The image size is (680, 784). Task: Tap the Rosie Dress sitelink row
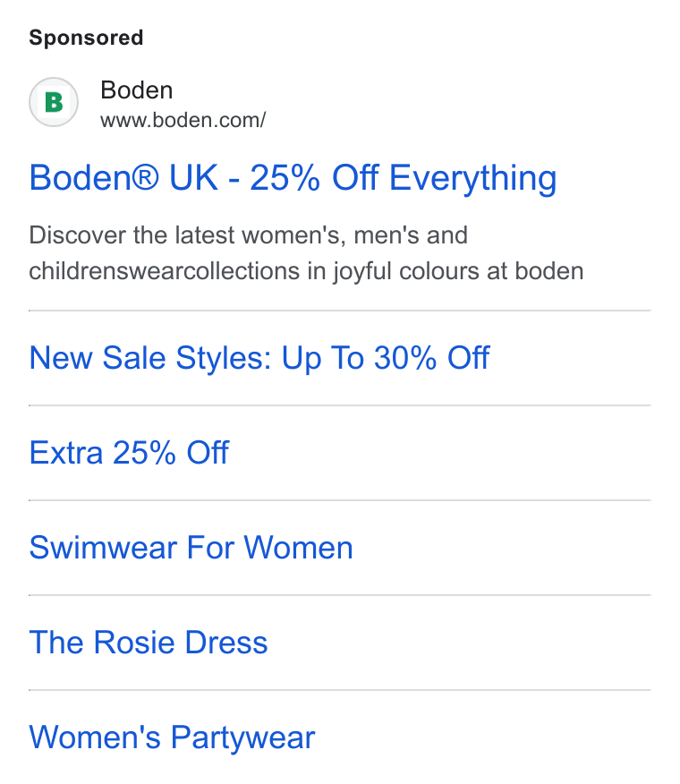pyautogui.click(x=340, y=643)
